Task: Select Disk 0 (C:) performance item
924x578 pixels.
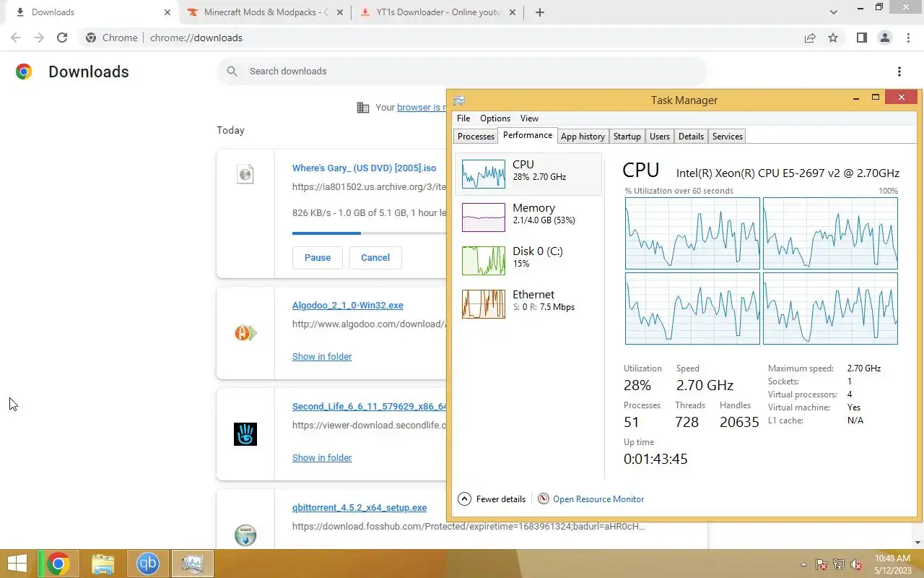Action: tap(528, 260)
